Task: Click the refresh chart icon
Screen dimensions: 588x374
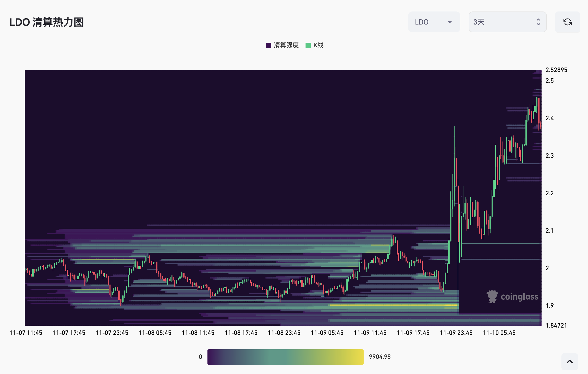Action: click(x=567, y=22)
